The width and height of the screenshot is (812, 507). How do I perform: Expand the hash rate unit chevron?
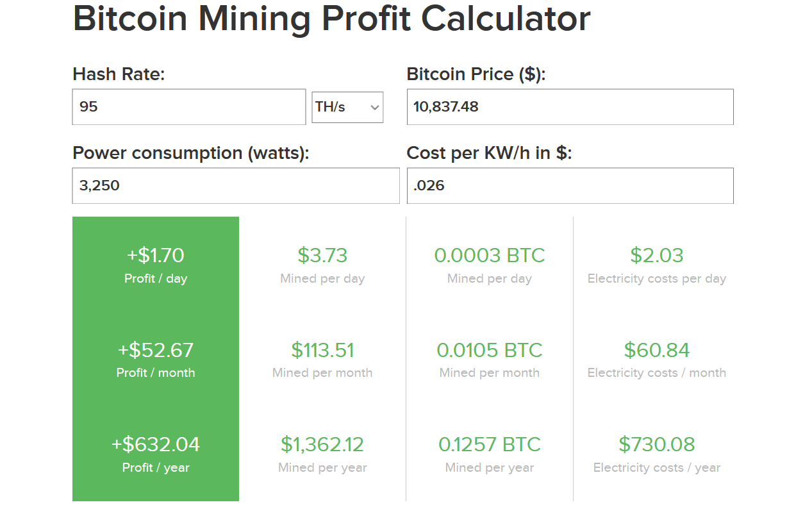375,107
